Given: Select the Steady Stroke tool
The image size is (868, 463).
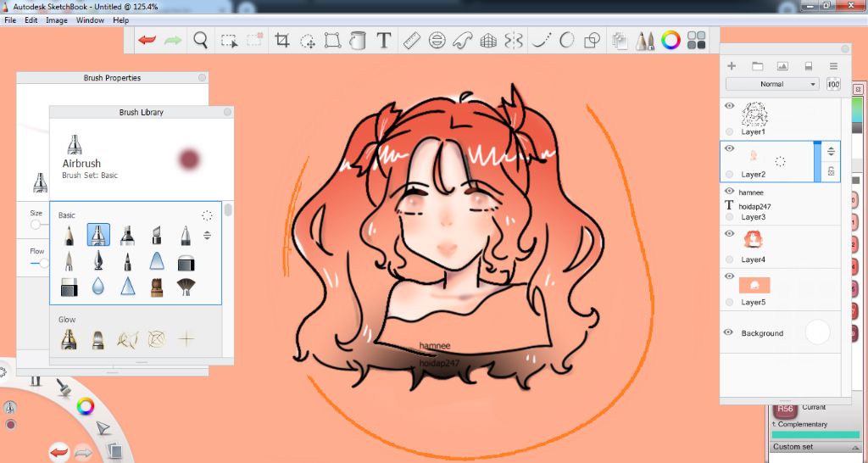Looking at the screenshot, I should coord(542,41).
